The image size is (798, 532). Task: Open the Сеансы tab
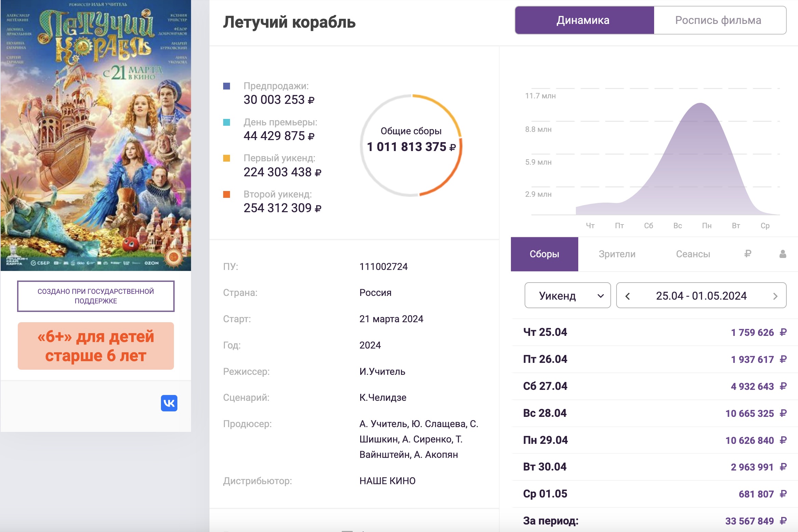[693, 254]
